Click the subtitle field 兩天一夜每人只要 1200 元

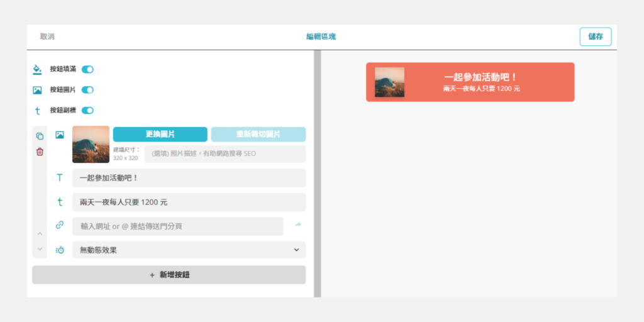tap(189, 202)
